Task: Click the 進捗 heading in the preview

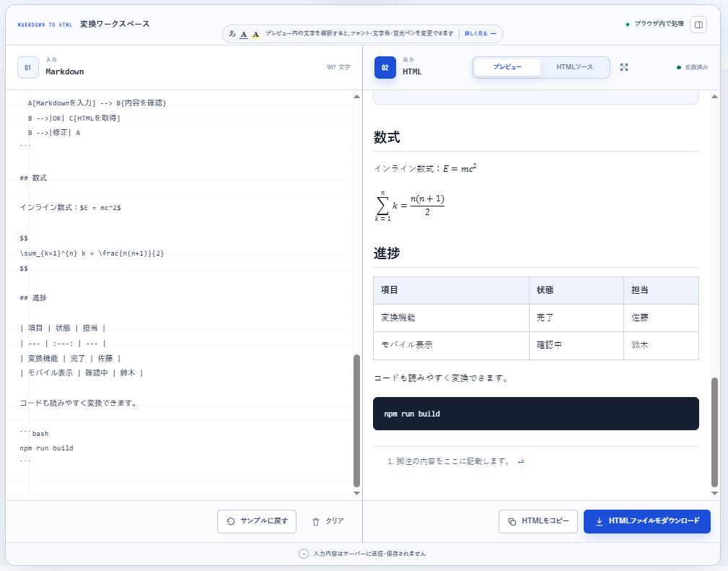Action: pyautogui.click(x=387, y=253)
